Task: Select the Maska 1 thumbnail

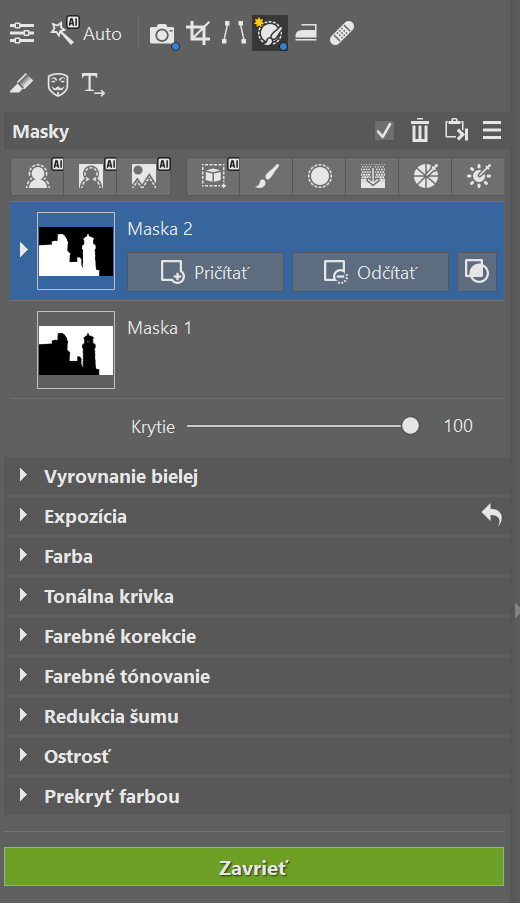Action: [x=76, y=350]
